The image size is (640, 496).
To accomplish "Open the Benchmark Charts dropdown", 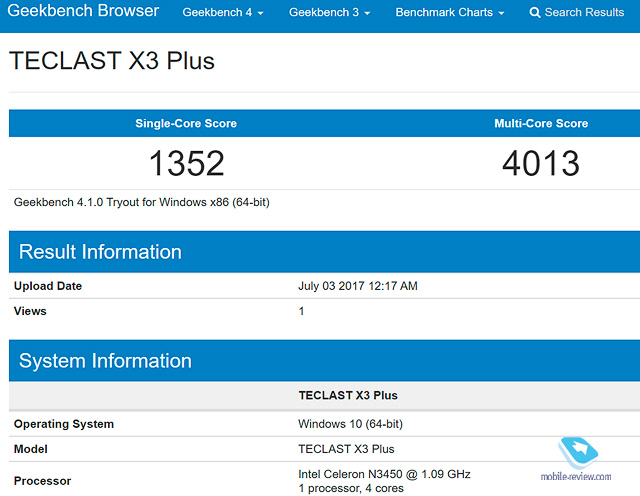I will click(450, 12).
